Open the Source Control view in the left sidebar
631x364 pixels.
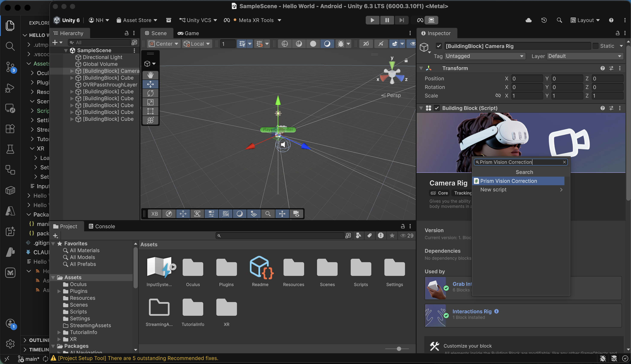click(10, 67)
